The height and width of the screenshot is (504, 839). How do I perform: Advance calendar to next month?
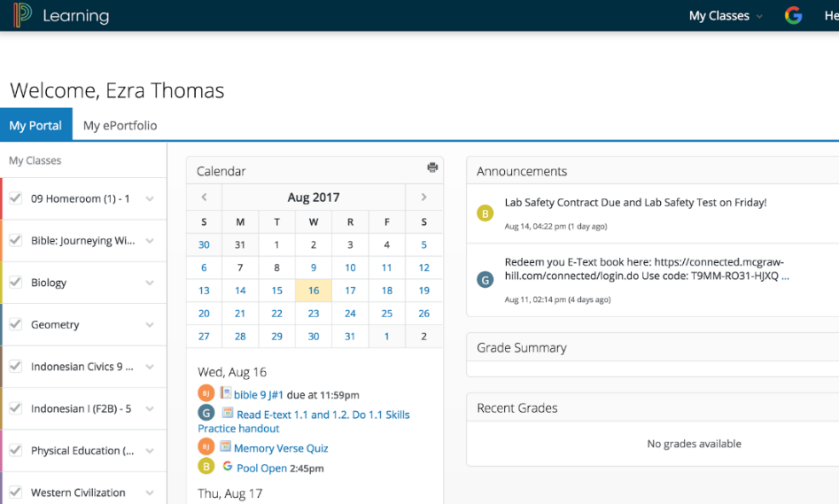pos(423,198)
